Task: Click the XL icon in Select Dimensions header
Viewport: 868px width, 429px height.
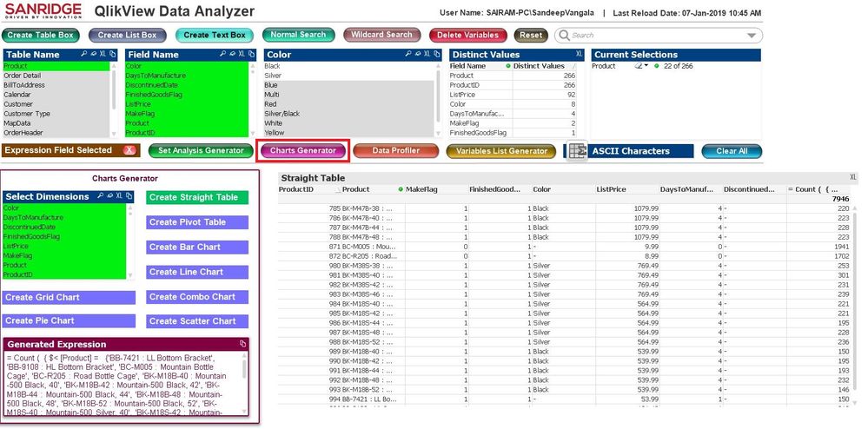Action: [118, 196]
